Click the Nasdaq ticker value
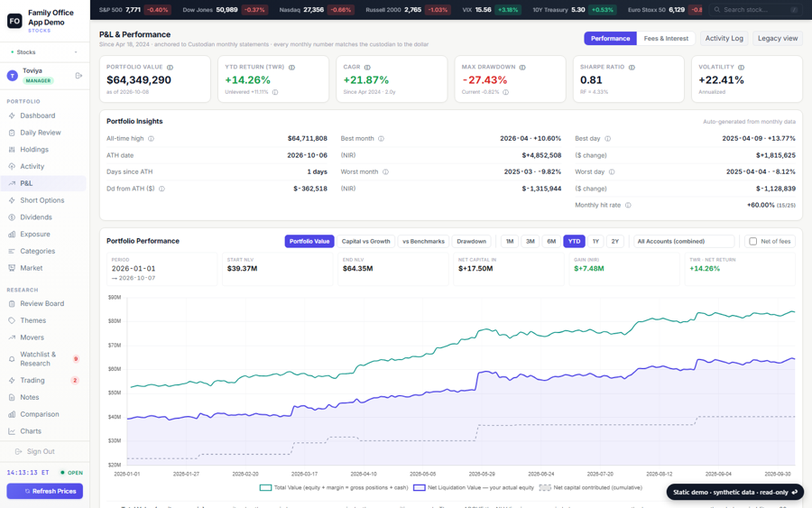This screenshot has height=508, width=812. pos(314,10)
